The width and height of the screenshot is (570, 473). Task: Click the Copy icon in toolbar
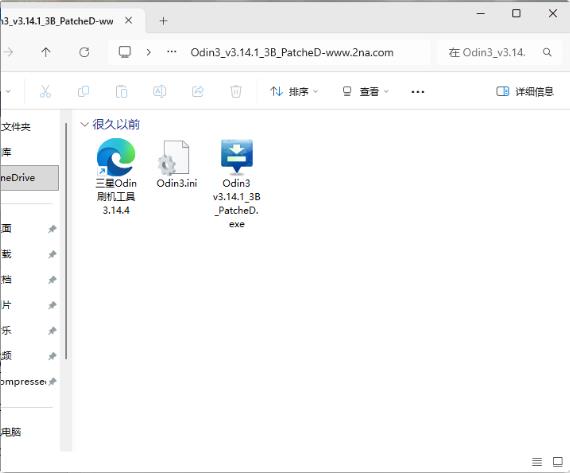pyautogui.click(x=84, y=91)
